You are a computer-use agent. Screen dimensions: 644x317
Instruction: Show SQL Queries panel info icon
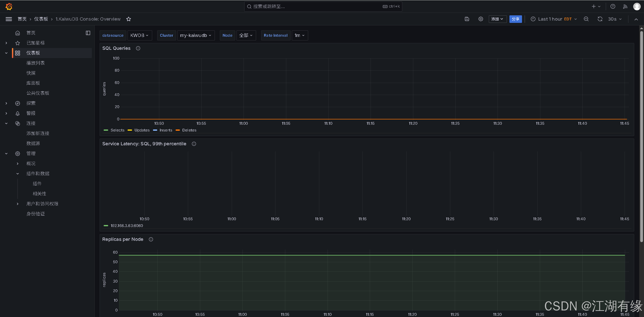(138, 48)
